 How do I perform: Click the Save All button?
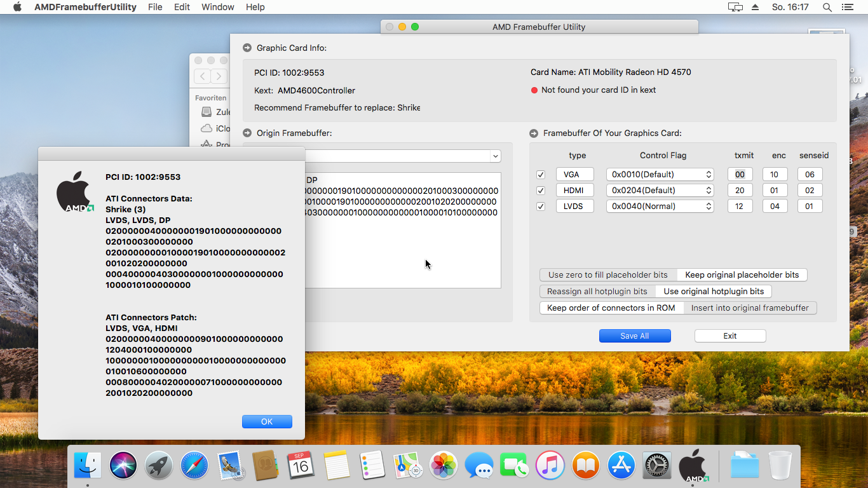(635, 335)
